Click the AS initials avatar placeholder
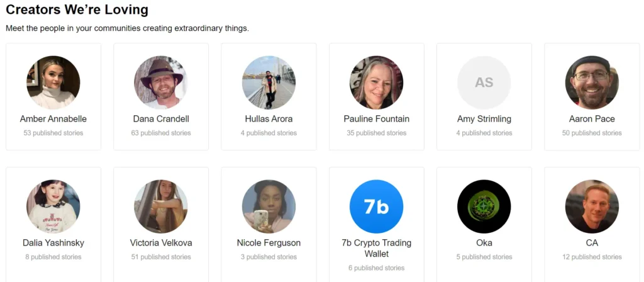Viewport: 644px width, 282px height. point(484,82)
